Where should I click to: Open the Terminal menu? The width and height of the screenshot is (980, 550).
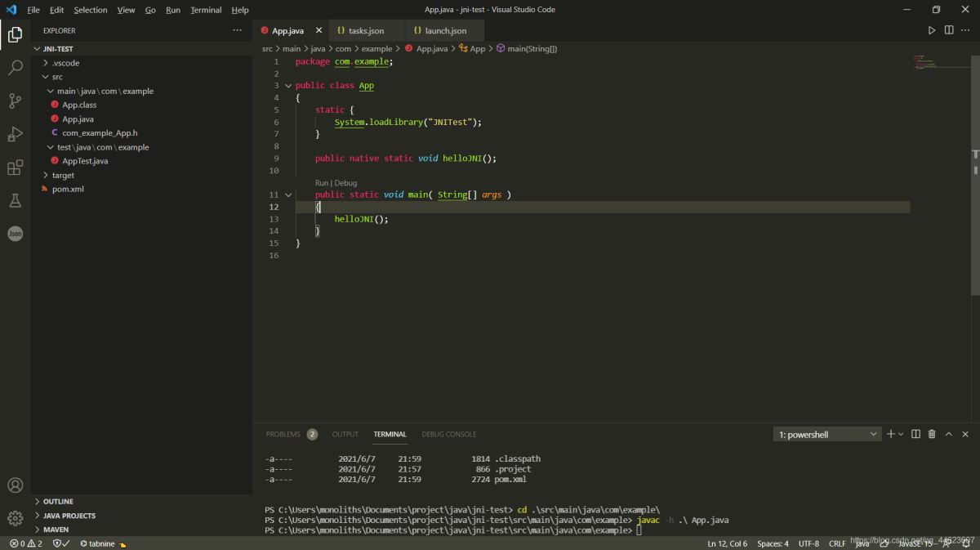[206, 10]
